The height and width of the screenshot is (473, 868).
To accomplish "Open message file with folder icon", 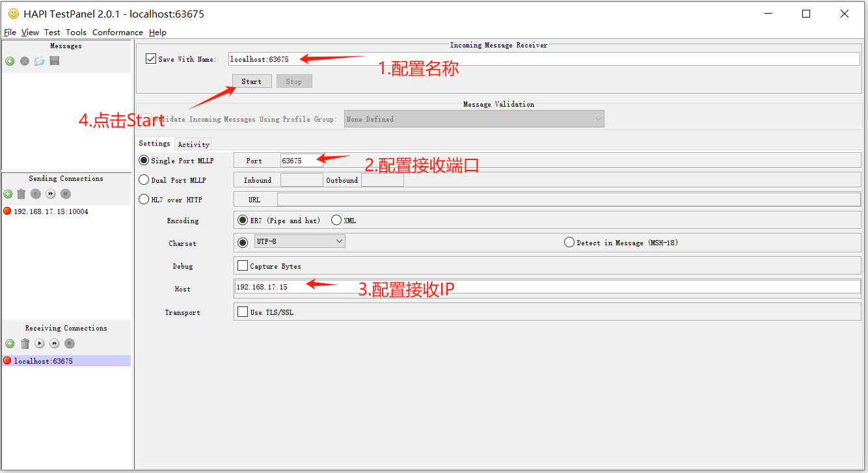I will pos(40,61).
